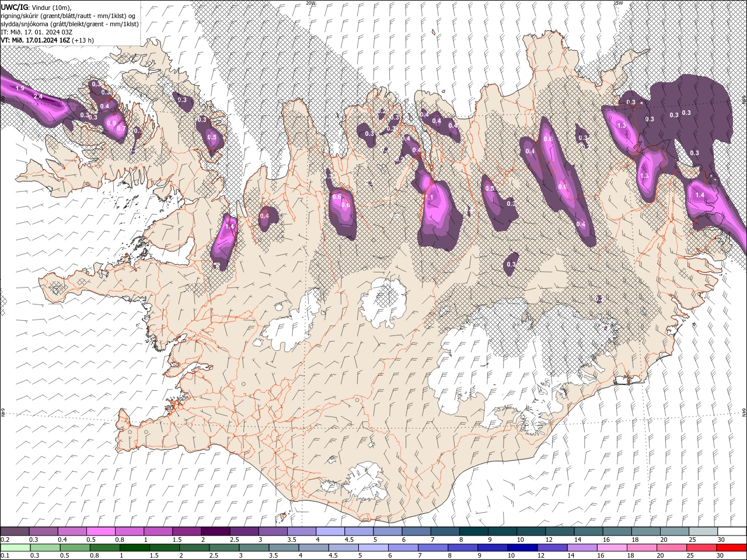The image size is (747, 560).
Task: Click the '1.1' precipitation value on map
Action: click(x=429, y=198)
